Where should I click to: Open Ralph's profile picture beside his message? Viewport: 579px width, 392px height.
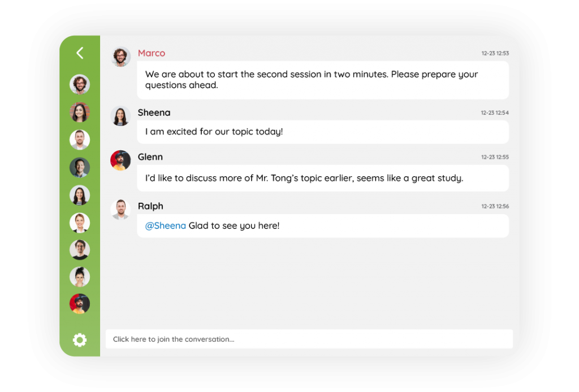pos(120,210)
